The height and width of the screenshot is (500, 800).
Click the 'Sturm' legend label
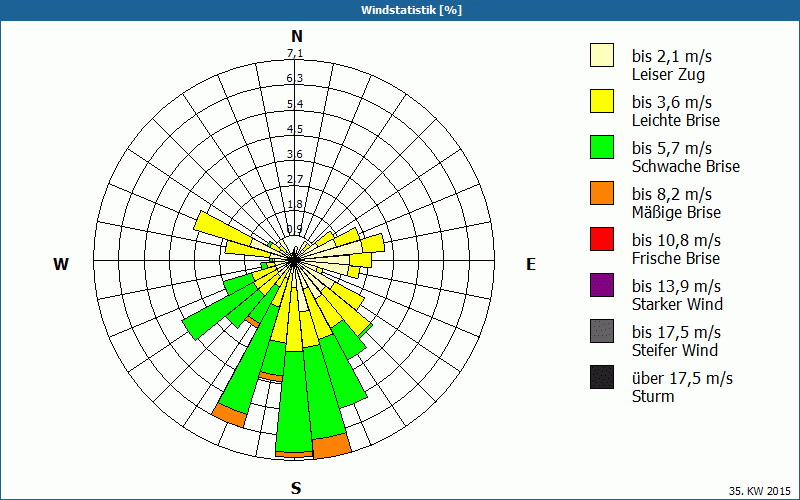[x=653, y=396]
